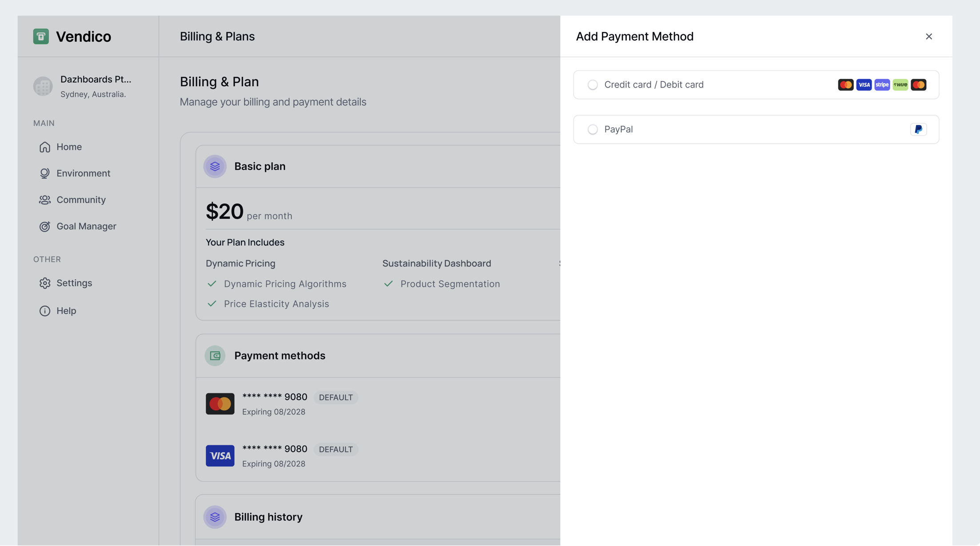Close the Add Payment Method panel
This screenshot has width=980, height=546.
pyautogui.click(x=928, y=36)
